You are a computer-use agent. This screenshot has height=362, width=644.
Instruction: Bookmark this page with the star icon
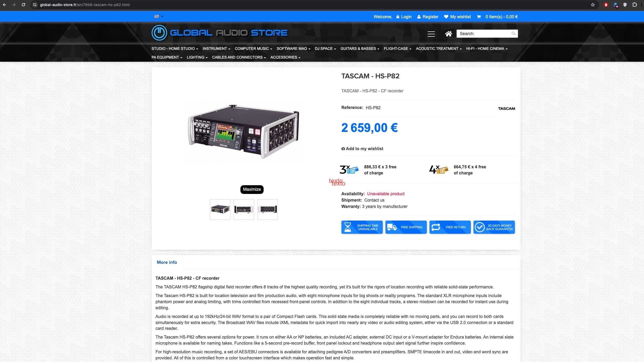(x=593, y=5)
